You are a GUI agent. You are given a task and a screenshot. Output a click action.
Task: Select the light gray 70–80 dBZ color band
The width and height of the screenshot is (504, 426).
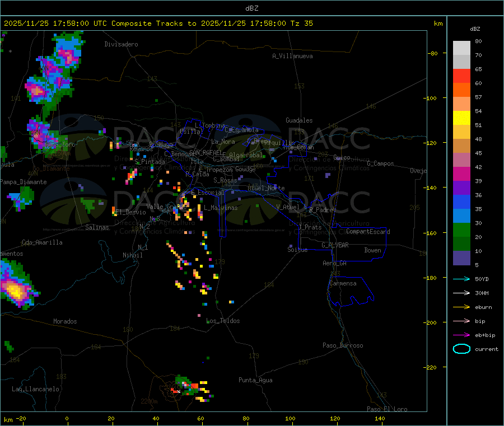pyautogui.click(x=461, y=48)
